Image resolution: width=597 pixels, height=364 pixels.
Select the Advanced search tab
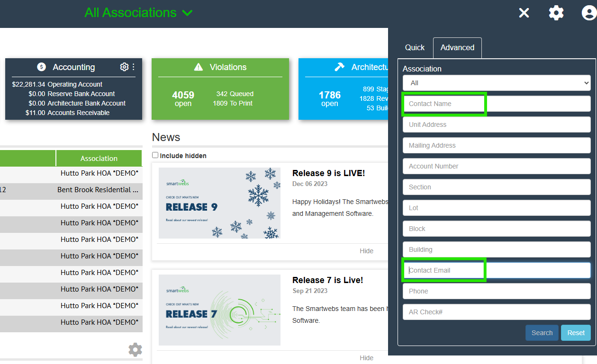point(457,48)
